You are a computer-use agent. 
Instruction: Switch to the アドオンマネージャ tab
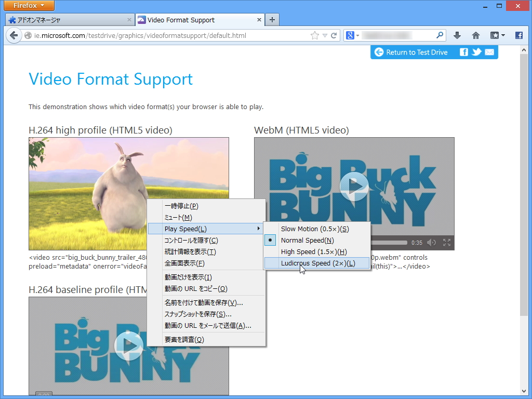click(x=70, y=20)
